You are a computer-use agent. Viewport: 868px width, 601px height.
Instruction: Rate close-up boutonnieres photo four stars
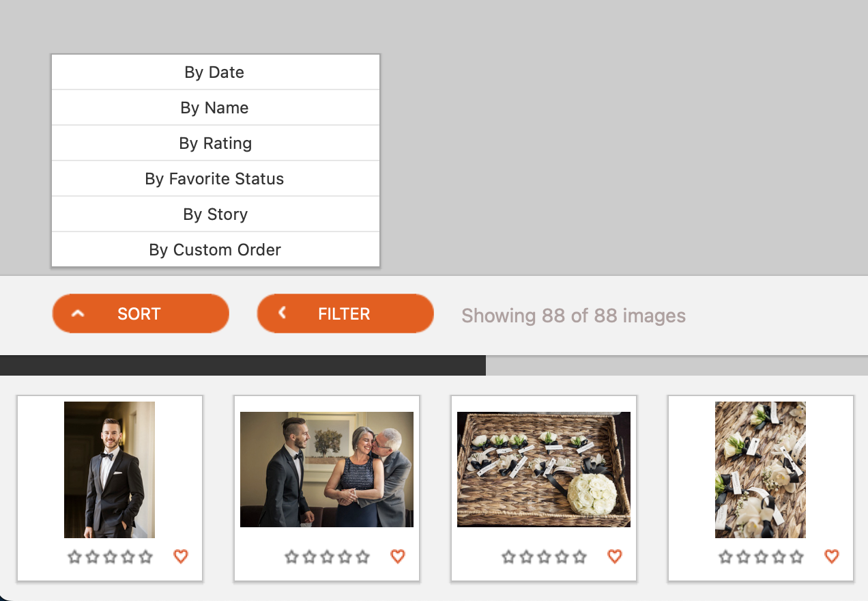[779, 557]
